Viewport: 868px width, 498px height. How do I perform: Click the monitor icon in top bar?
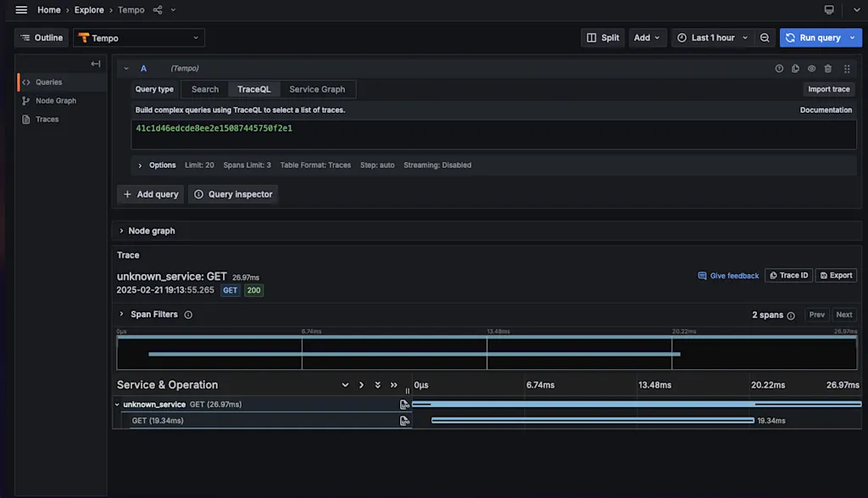(x=829, y=10)
